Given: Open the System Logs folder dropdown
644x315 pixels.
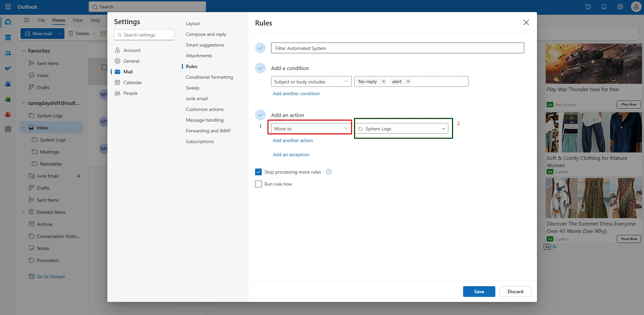Looking at the screenshot, I should (401, 129).
